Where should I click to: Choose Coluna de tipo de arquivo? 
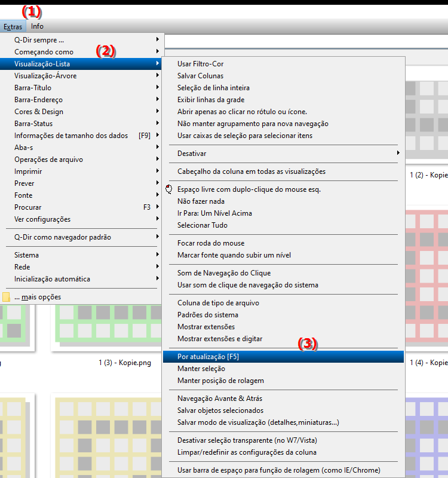tap(283, 303)
